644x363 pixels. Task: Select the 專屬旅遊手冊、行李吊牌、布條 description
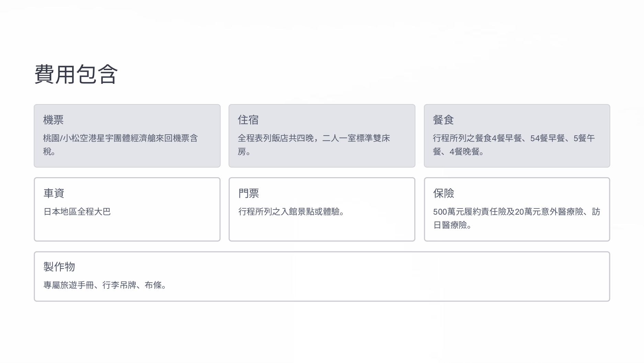[105, 285]
